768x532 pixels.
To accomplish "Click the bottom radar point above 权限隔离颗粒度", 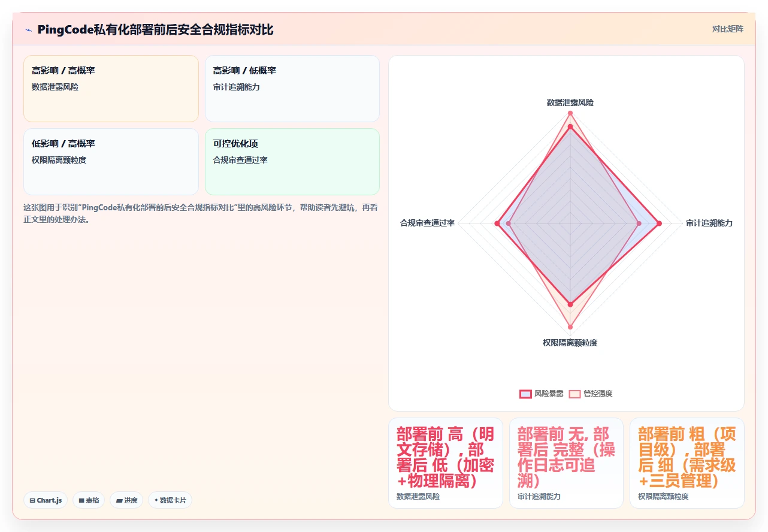I will pos(570,327).
